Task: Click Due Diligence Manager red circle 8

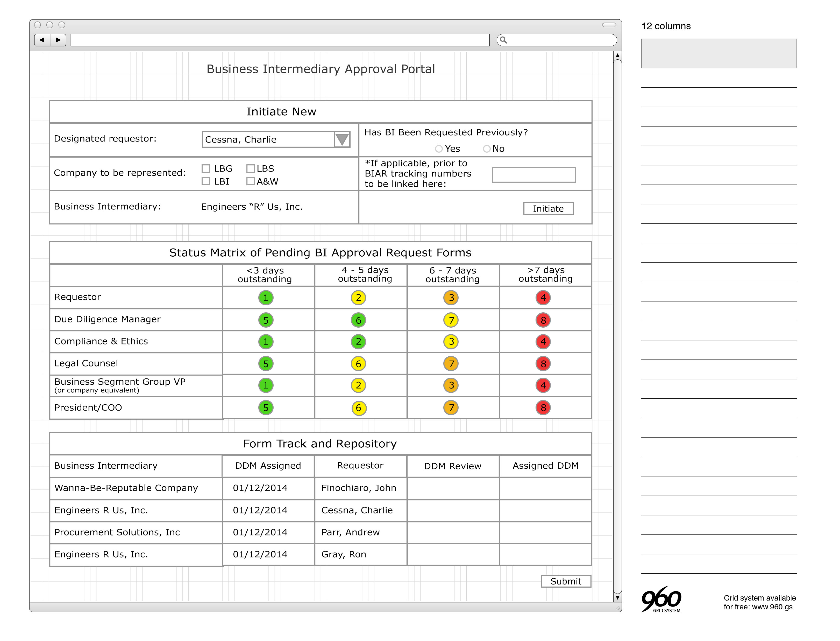Action: (543, 320)
